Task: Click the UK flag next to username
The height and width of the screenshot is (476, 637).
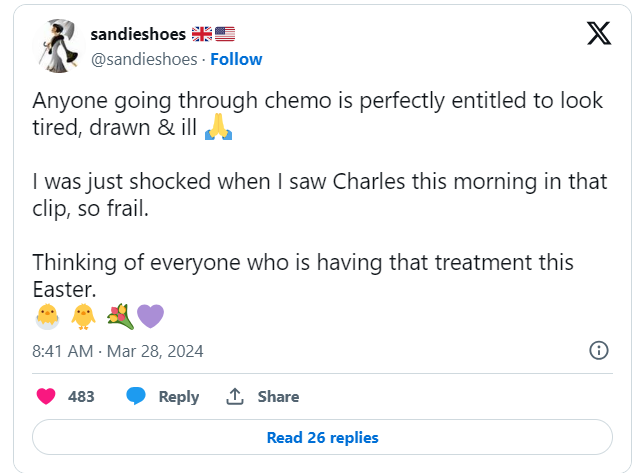Action: (x=201, y=34)
